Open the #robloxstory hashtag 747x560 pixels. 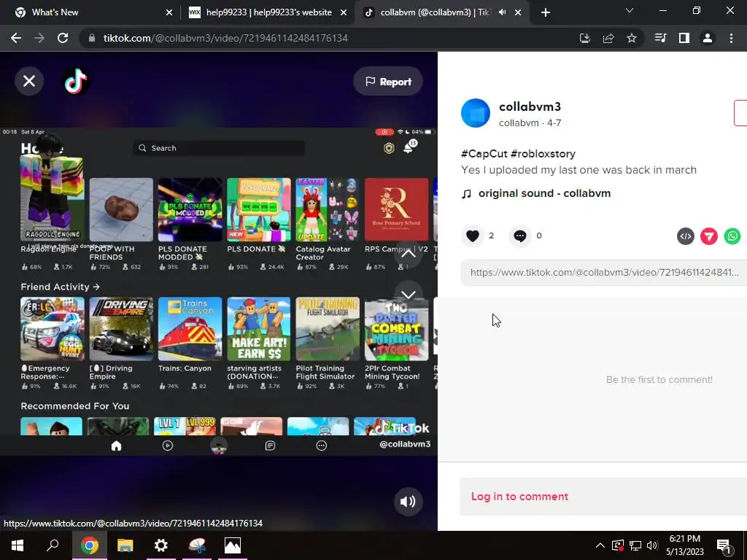tap(543, 154)
